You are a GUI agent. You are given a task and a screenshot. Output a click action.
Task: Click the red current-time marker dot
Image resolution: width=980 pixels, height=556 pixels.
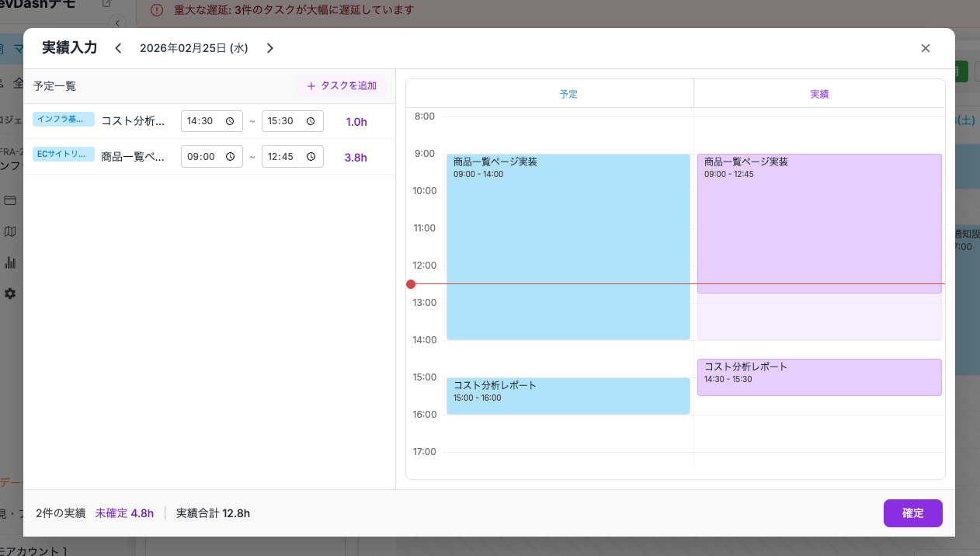(x=411, y=284)
